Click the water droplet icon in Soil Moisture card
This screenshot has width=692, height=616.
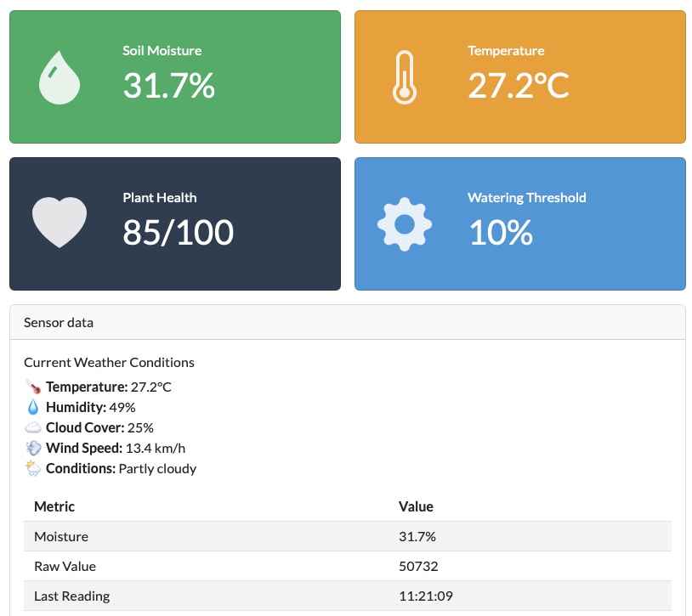[60, 77]
